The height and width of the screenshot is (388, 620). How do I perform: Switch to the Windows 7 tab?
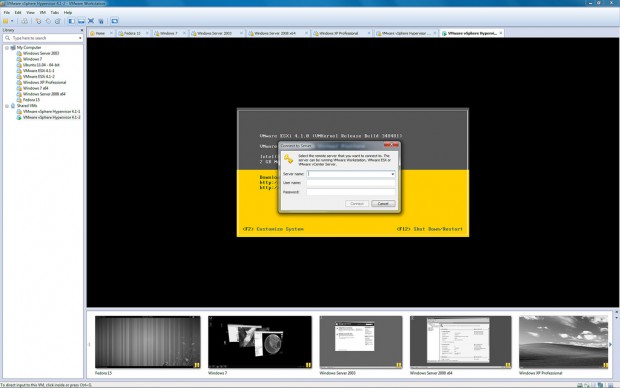(x=169, y=33)
